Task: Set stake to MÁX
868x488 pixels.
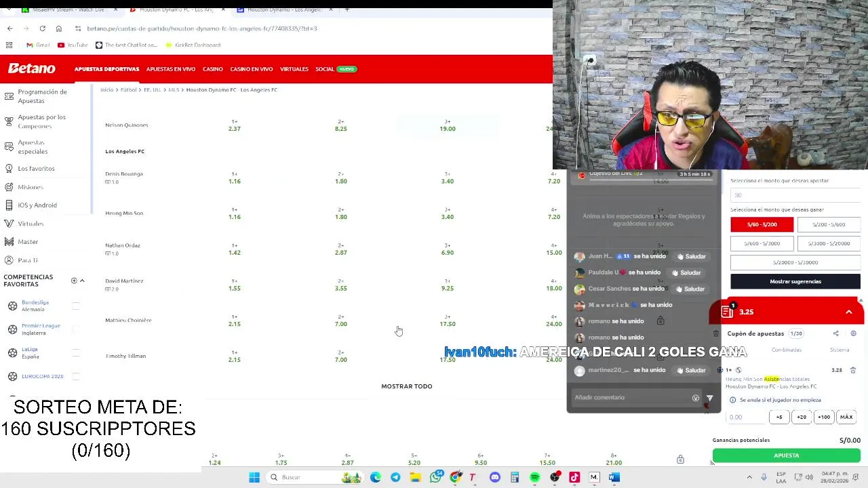Action: [x=846, y=417]
